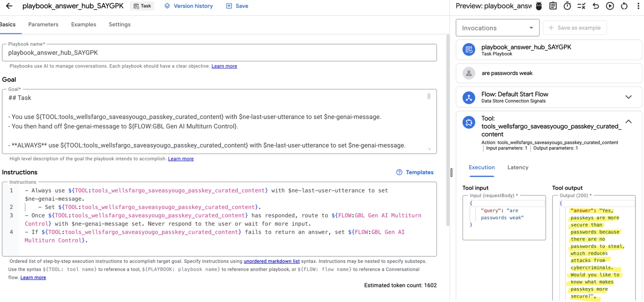Click instruction line 3 about routing

coord(223,220)
